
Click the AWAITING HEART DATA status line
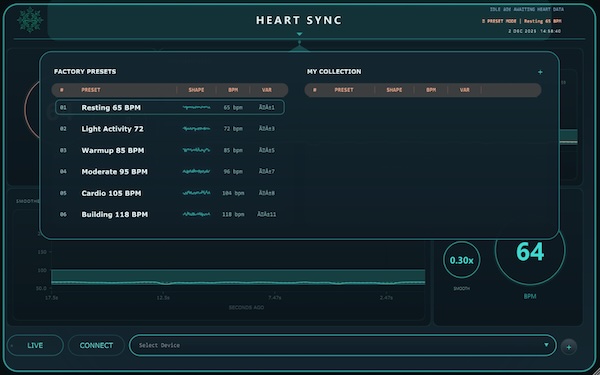tap(527, 9)
